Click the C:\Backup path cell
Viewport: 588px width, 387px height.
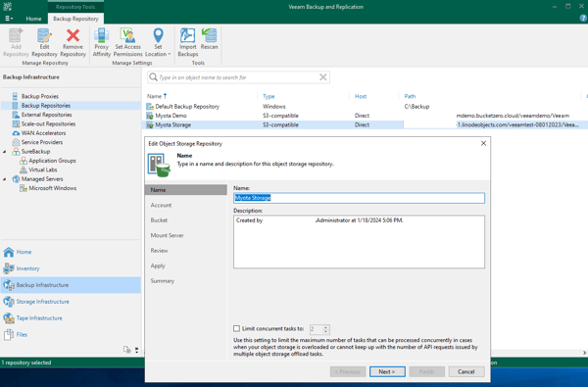click(416, 107)
